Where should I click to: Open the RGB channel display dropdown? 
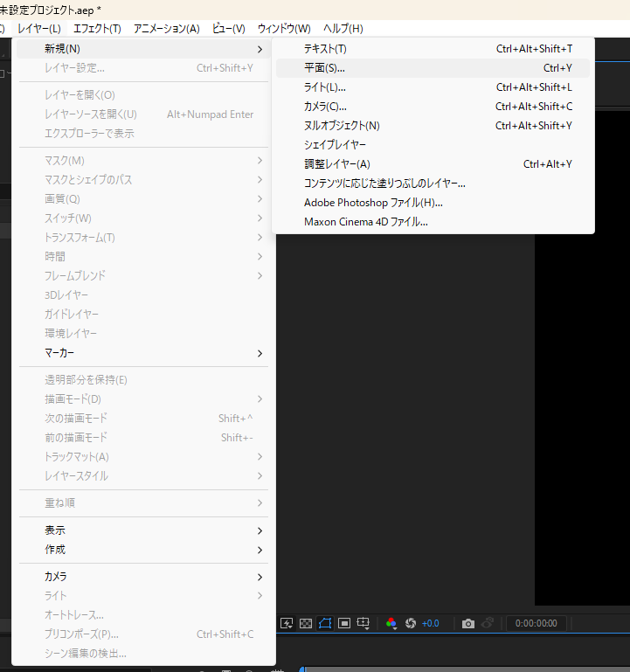point(391,623)
